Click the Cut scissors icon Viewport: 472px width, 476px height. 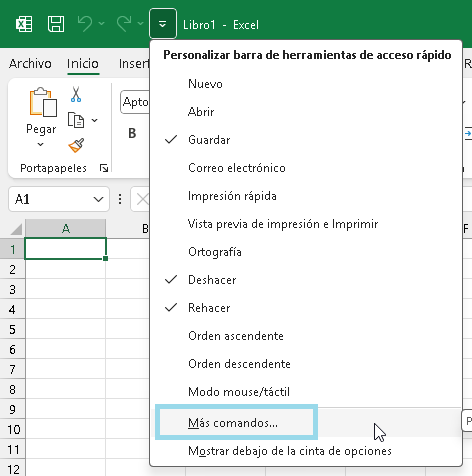[x=76, y=94]
